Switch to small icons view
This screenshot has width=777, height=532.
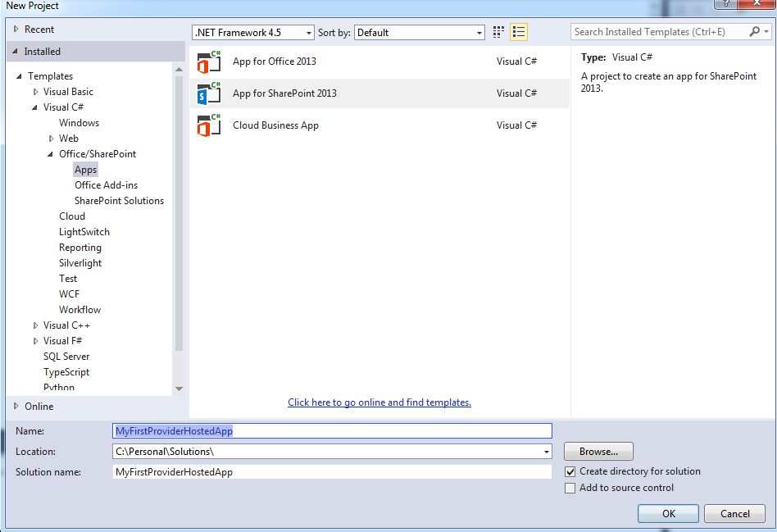[x=498, y=32]
